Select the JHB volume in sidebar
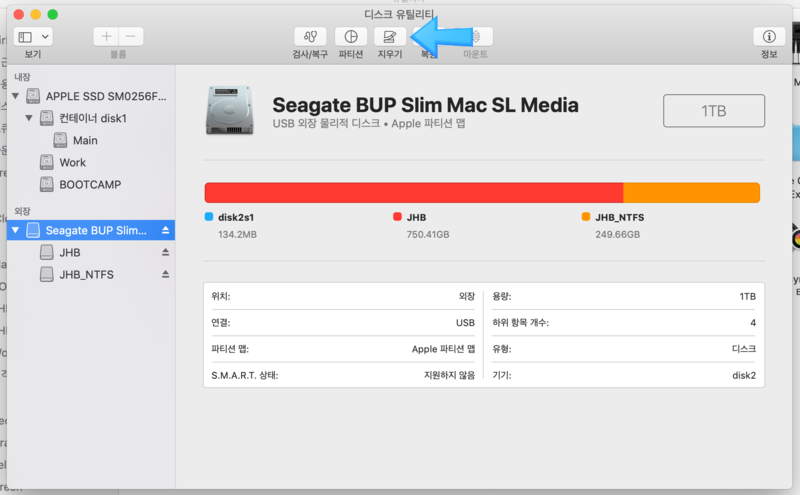 pyautogui.click(x=70, y=252)
